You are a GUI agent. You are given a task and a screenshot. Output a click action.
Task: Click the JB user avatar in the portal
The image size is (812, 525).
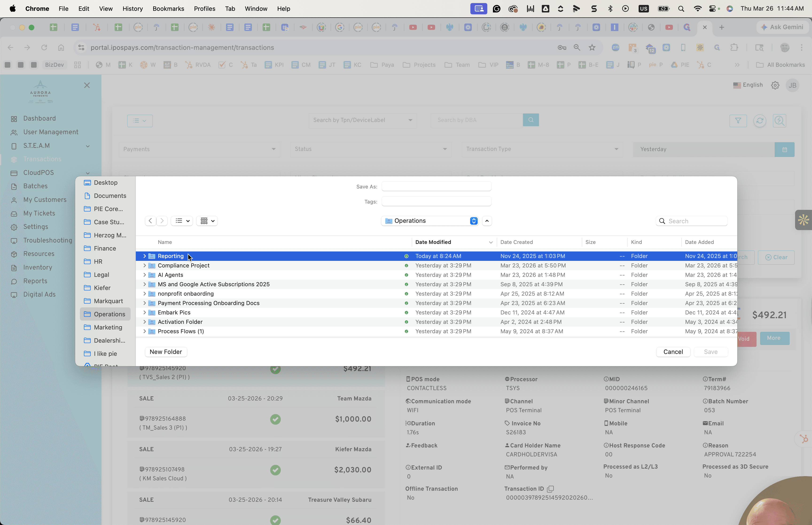[x=792, y=85]
